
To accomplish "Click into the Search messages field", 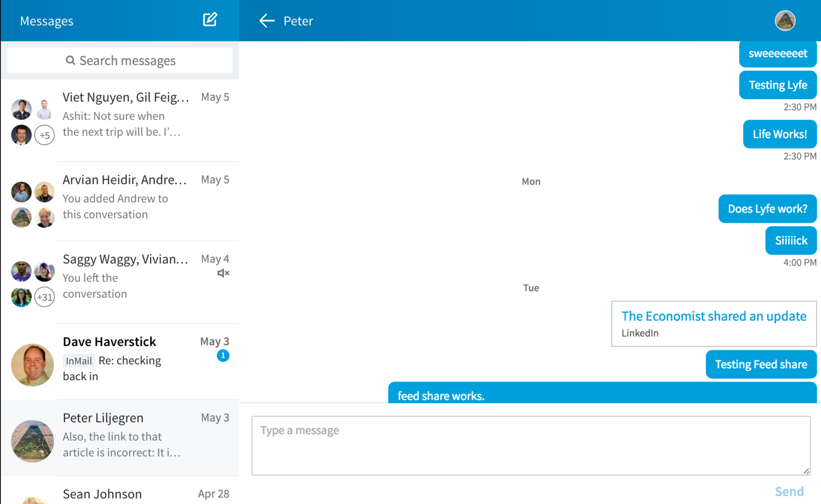I will point(120,60).
